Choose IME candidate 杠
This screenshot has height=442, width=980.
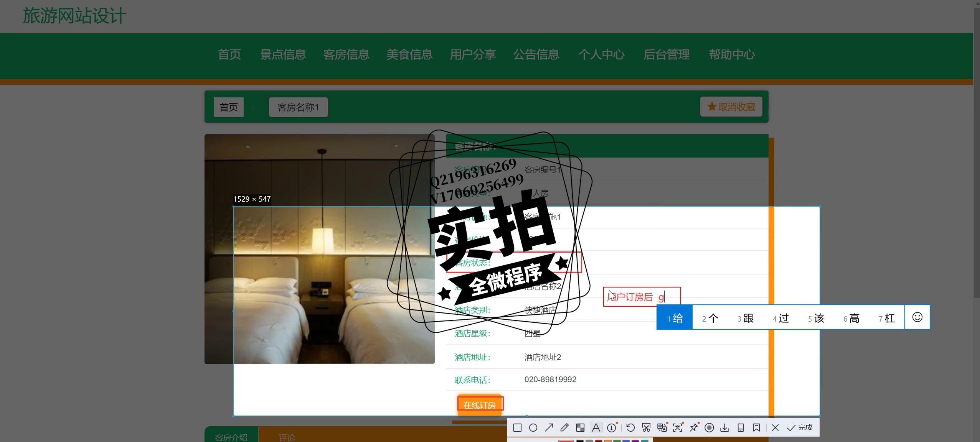887,318
